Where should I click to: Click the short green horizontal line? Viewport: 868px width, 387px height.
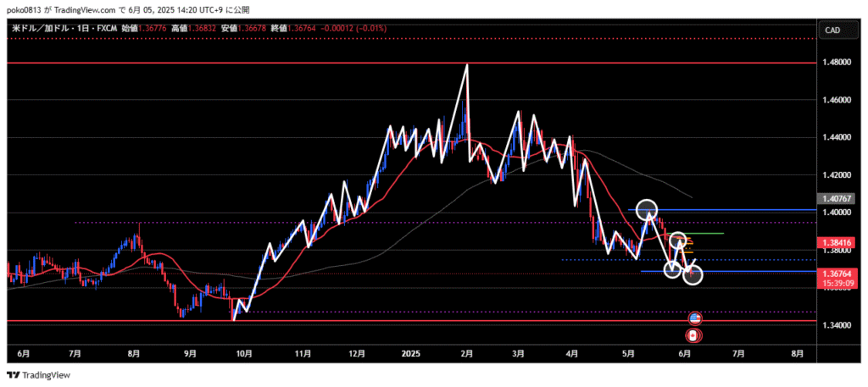coord(708,233)
